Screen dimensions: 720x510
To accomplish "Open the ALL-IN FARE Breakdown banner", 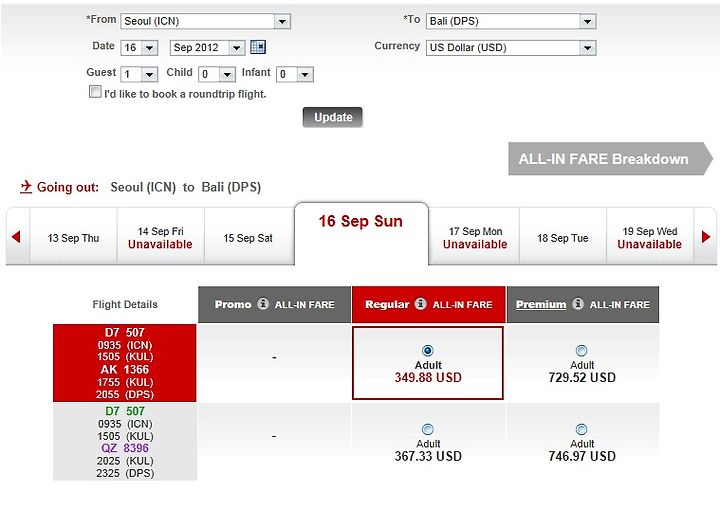I will (x=610, y=159).
